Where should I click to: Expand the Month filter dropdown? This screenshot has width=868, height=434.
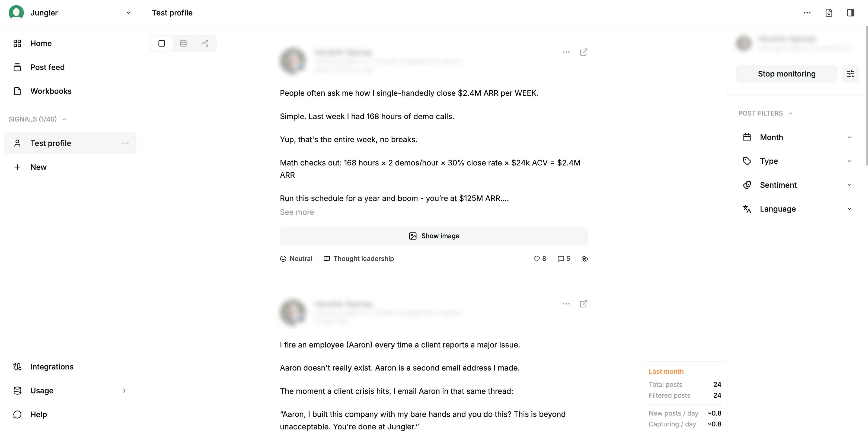coord(797,137)
